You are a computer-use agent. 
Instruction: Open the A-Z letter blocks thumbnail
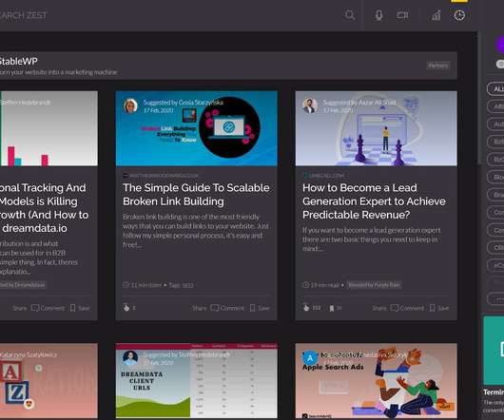pyautogui.click(x=48, y=380)
